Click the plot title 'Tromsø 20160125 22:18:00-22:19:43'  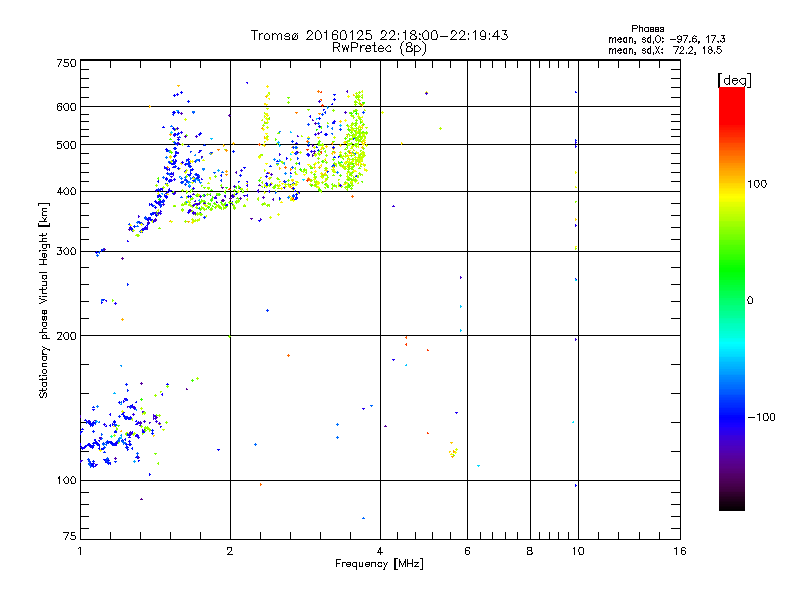point(379,35)
